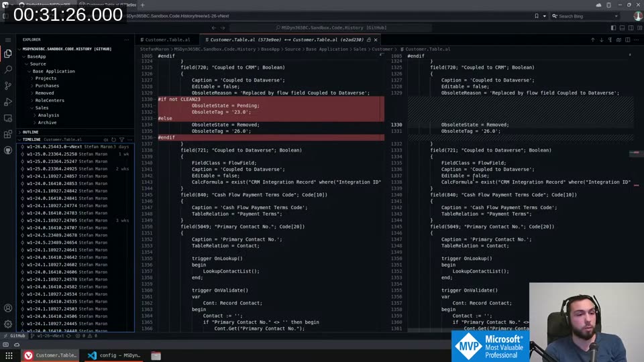Toggle secondary side bar visibility

coord(631,27)
